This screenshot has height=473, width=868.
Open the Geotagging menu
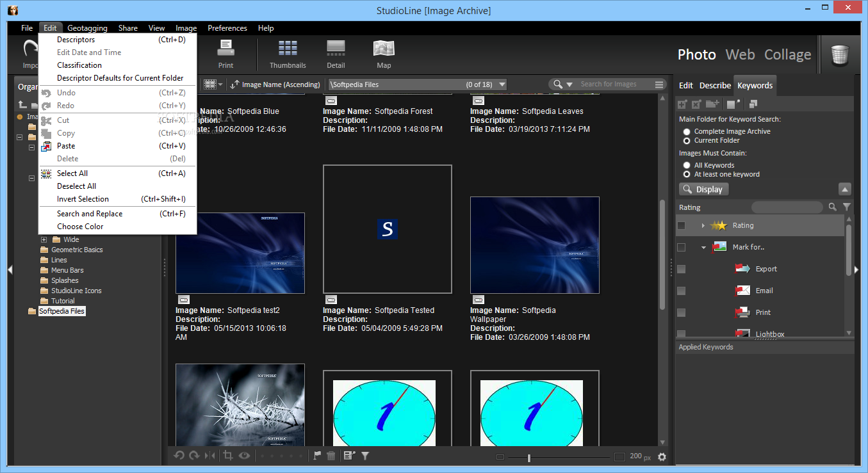86,28
